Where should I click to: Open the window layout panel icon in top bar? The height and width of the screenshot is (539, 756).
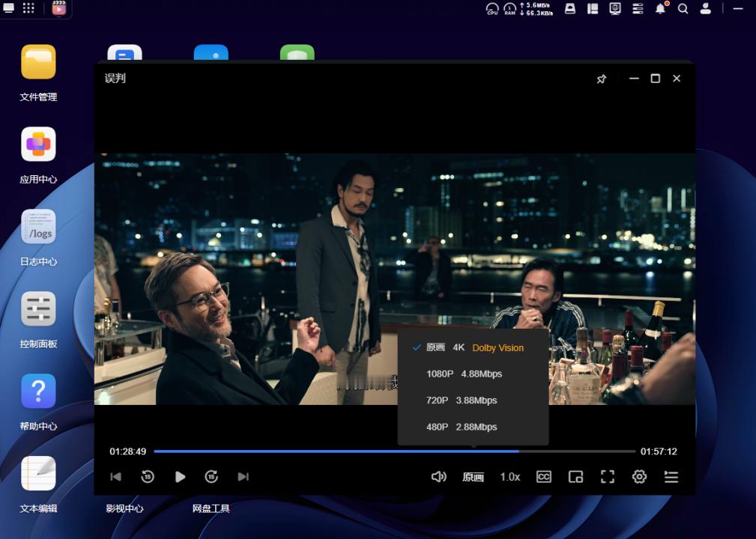pos(593,9)
